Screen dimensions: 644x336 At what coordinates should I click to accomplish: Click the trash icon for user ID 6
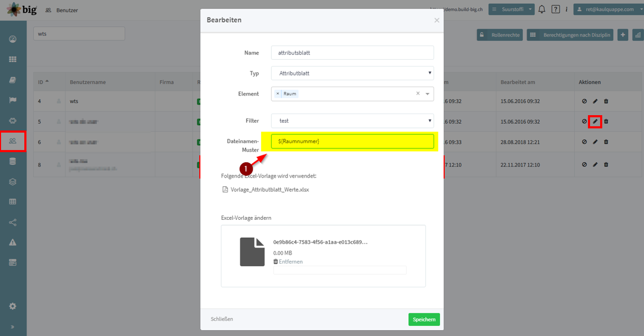606,142
